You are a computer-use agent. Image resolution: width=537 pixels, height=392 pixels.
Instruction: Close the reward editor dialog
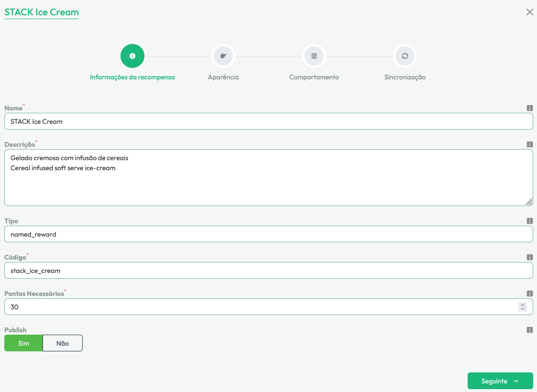[x=529, y=12]
